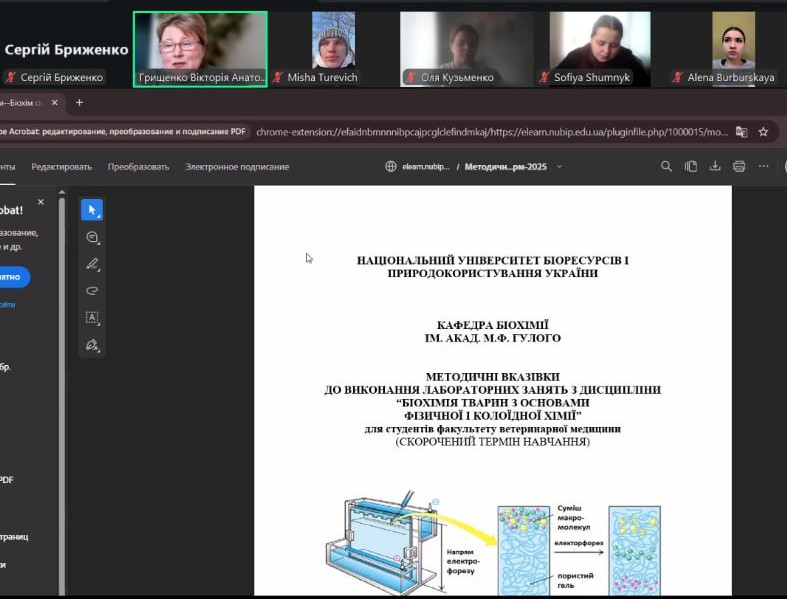Viewport: 787px width, 599px height.
Task: Close the Acrobat promo side panel
Action: tap(41, 202)
